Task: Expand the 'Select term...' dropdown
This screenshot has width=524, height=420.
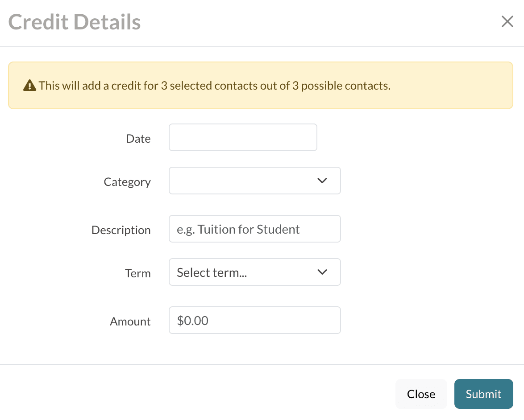Action: 254,272
